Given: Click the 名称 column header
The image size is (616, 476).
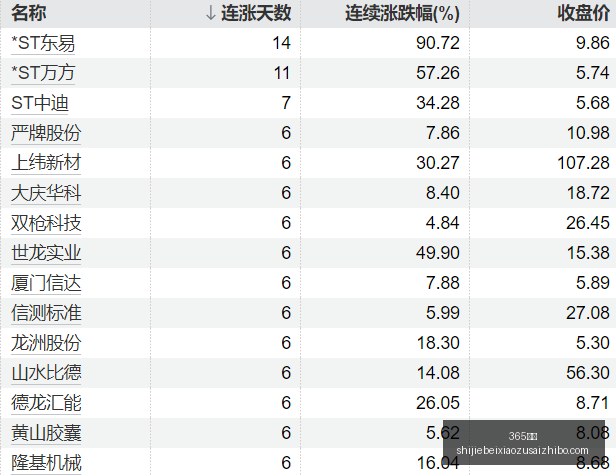Looking at the screenshot, I should point(28,13).
